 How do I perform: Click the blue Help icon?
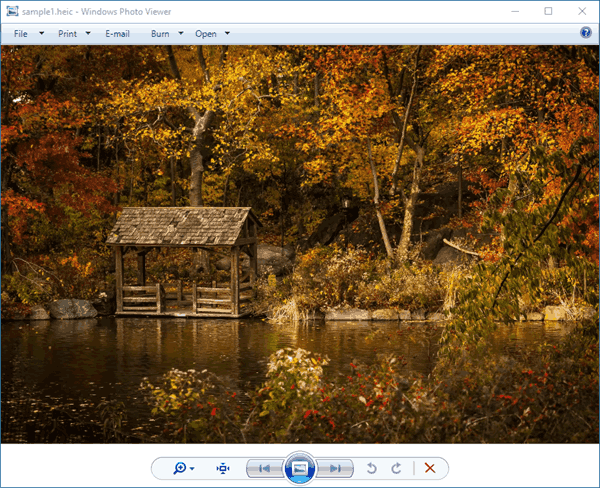(585, 33)
